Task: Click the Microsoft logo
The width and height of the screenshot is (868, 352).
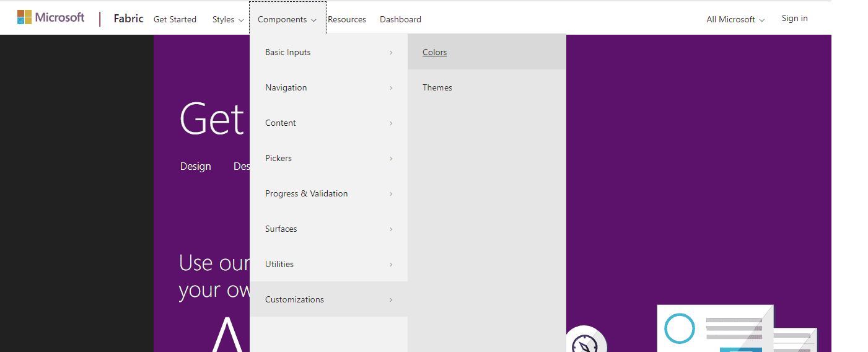Action: pyautogui.click(x=51, y=17)
